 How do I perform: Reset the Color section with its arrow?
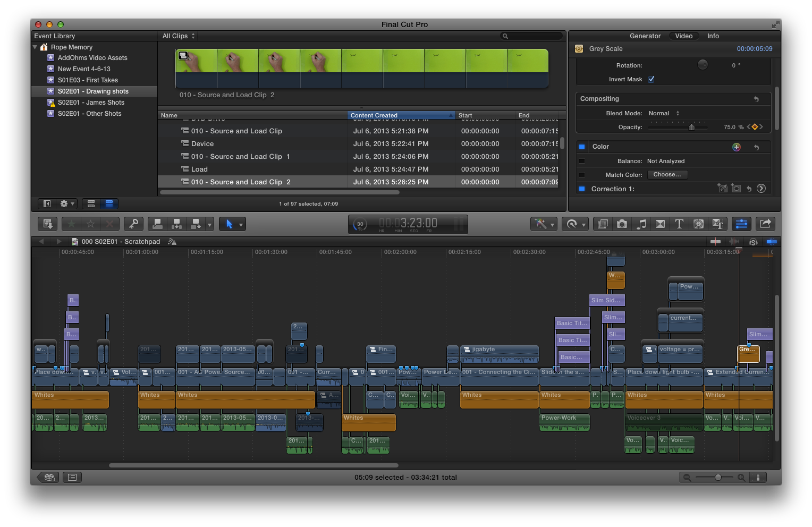[x=756, y=147]
